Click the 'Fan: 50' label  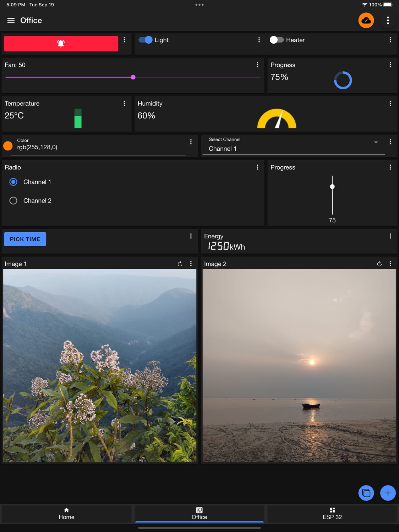coord(15,65)
